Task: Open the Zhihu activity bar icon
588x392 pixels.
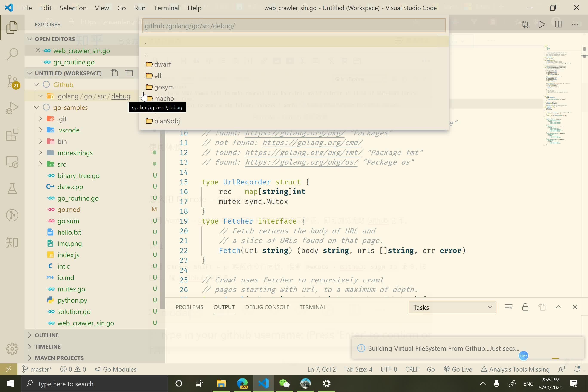Action: point(12,242)
